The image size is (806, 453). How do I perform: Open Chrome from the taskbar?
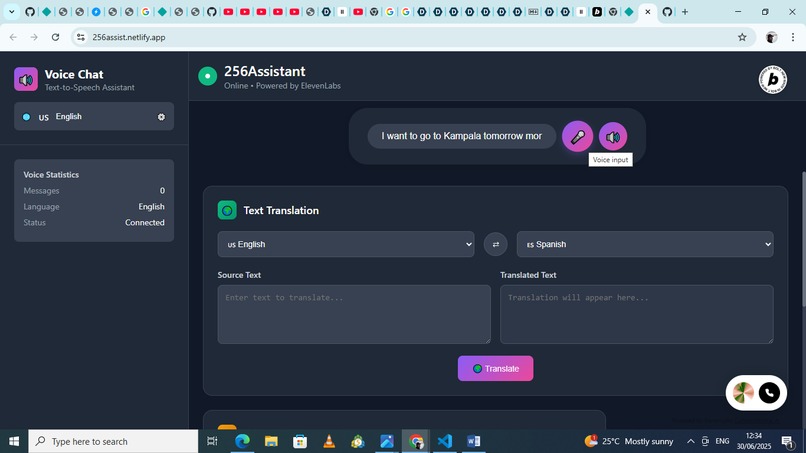[x=416, y=441]
